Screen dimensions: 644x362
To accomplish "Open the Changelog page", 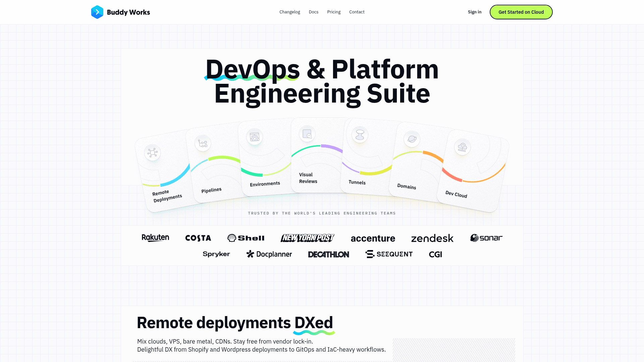I will point(290,12).
